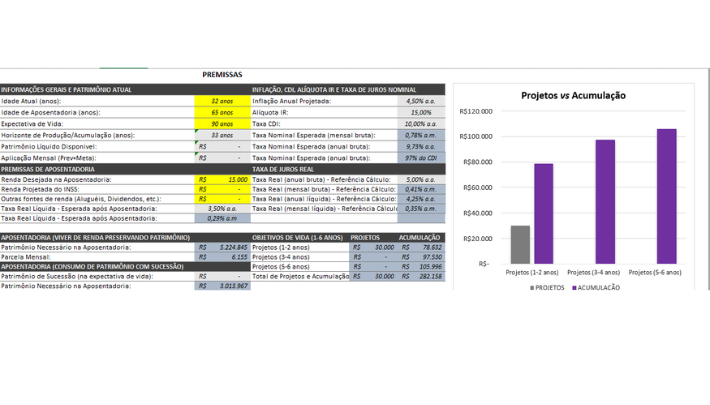Click the Parcela Mensal value 6.155
Screen dimensions: 710x405
coord(221,256)
